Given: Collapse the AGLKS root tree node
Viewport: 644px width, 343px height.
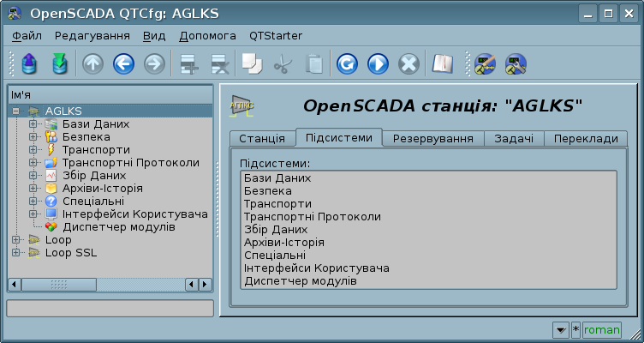Looking at the screenshot, I should click(16, 111).
